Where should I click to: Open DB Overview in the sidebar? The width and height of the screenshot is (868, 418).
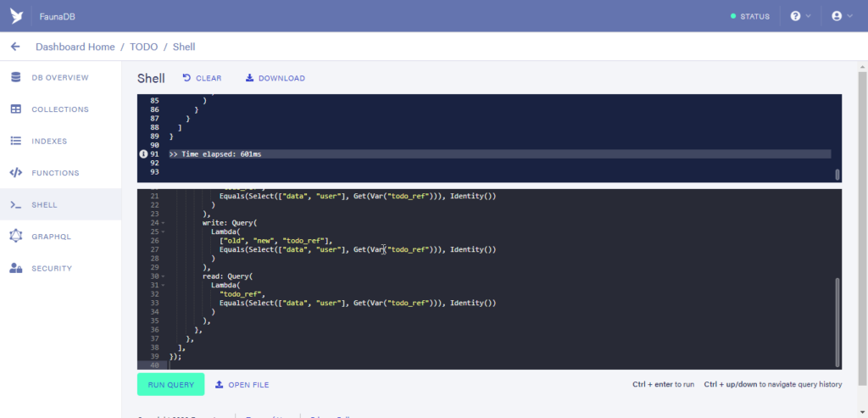coord(60,77)
